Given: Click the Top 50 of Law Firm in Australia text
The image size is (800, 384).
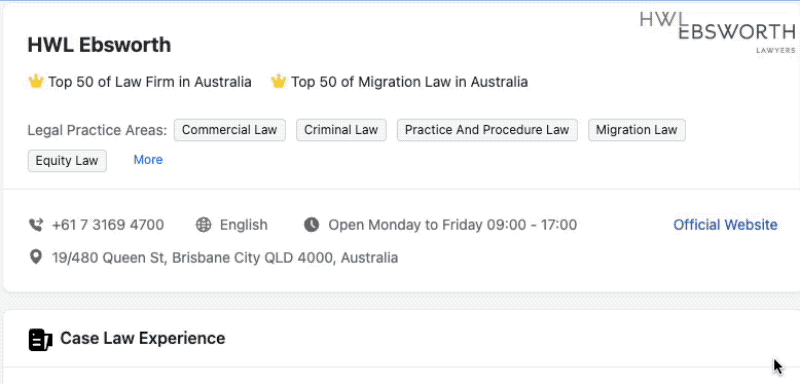Looking at the screenshot, I should [150, 82].
